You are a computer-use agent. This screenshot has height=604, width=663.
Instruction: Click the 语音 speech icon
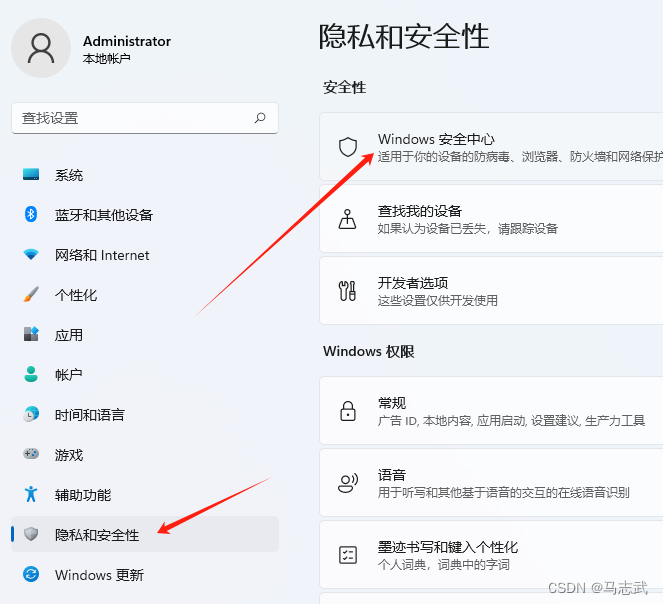[x=348, y=483]
